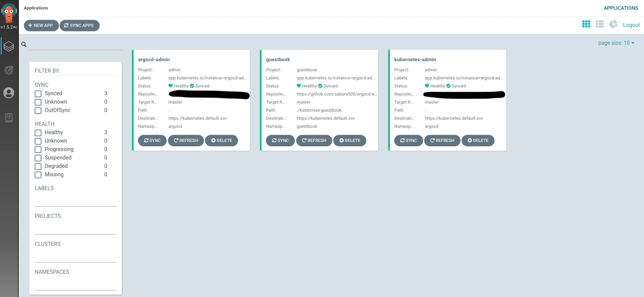Click the Synced check icon on guestbook
644x297 pixels.
(320, 86)
